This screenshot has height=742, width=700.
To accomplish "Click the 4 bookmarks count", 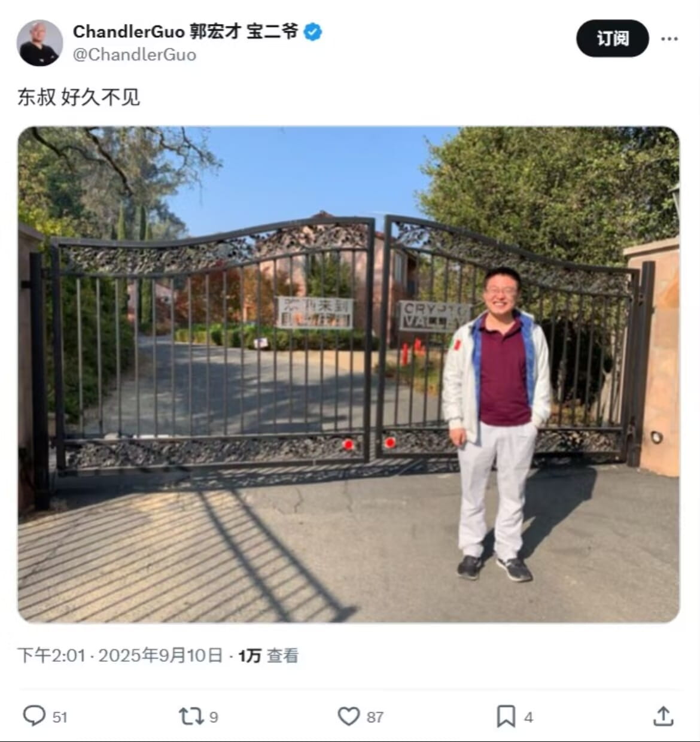I will point(528,717).
